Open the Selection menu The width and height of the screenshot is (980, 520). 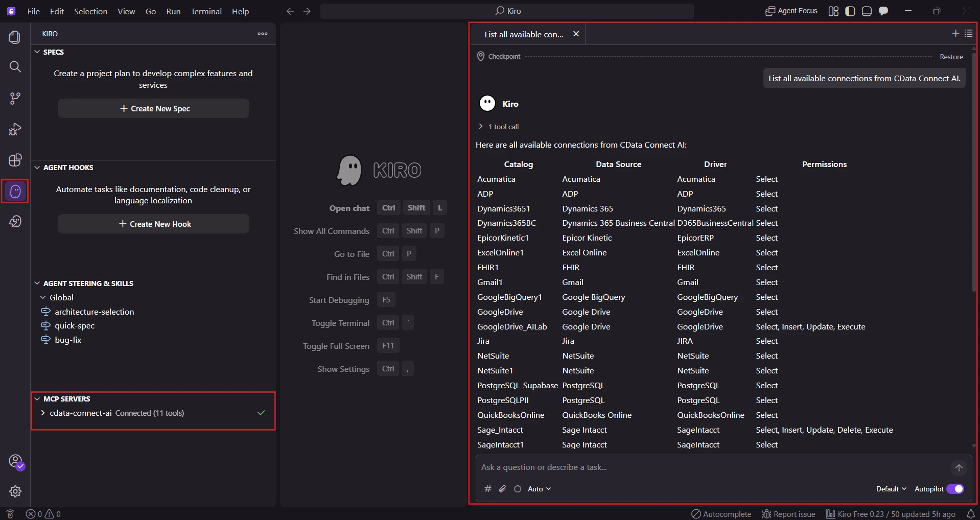tap(90, 11)
